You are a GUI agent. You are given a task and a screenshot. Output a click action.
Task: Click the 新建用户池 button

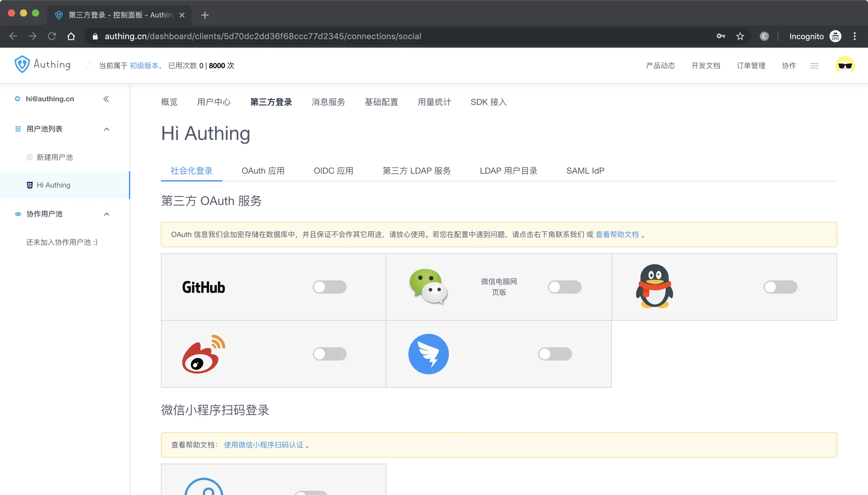point(54,157)
